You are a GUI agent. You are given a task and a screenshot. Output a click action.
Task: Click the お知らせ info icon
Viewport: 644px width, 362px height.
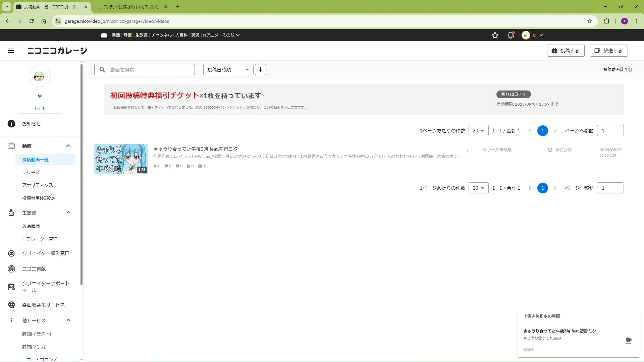pos(11,124)
